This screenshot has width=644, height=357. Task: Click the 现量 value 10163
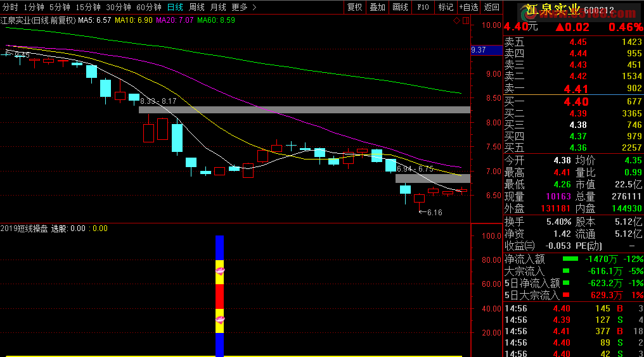click(x=558, y=197)
